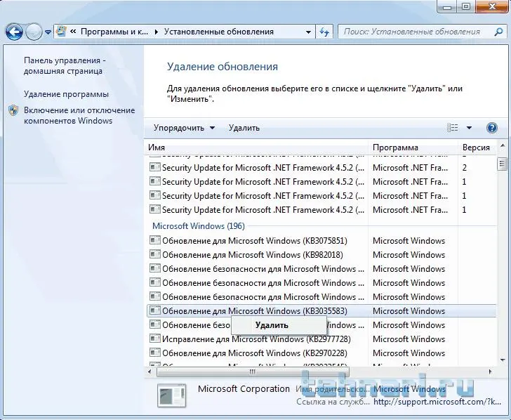Expand the arrow after "Программы и к..."
Screen dimensions: 511x420
pyautogui.click(x=157, y=32)
